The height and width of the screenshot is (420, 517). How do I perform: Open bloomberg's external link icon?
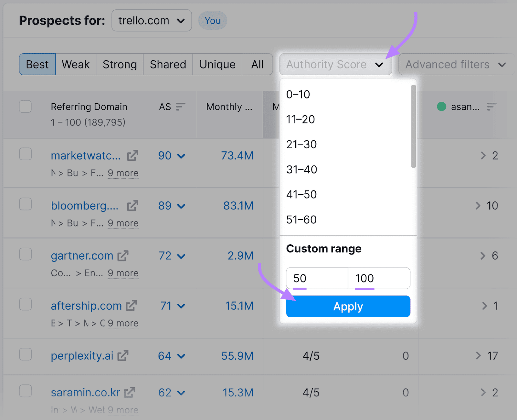[132, 206]
